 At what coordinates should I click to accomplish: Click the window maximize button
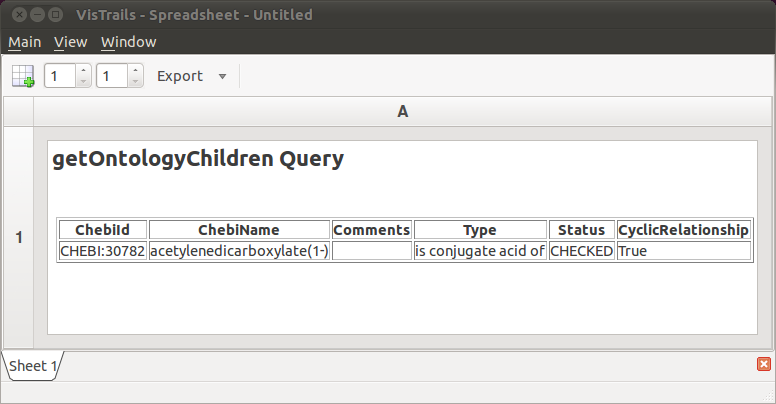point(59,15)
